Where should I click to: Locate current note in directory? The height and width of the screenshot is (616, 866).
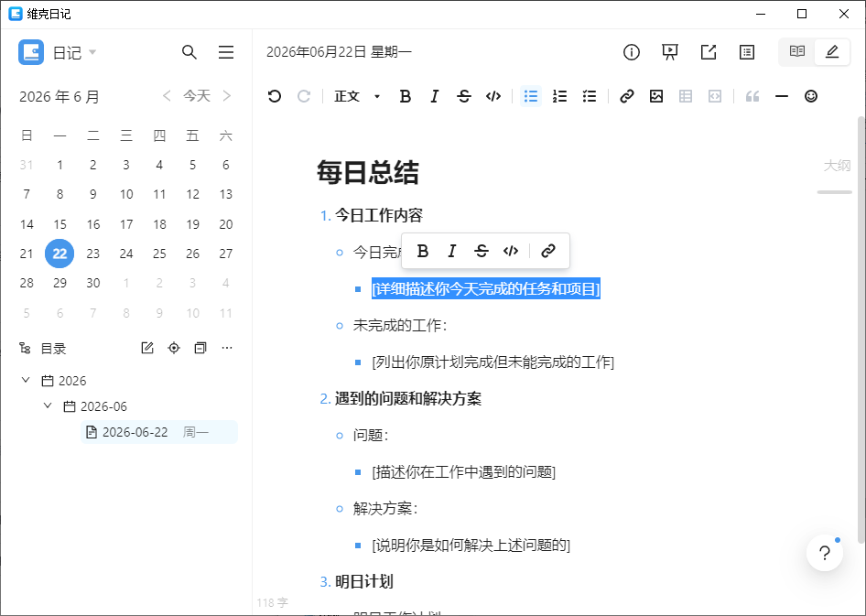point(174,348)
